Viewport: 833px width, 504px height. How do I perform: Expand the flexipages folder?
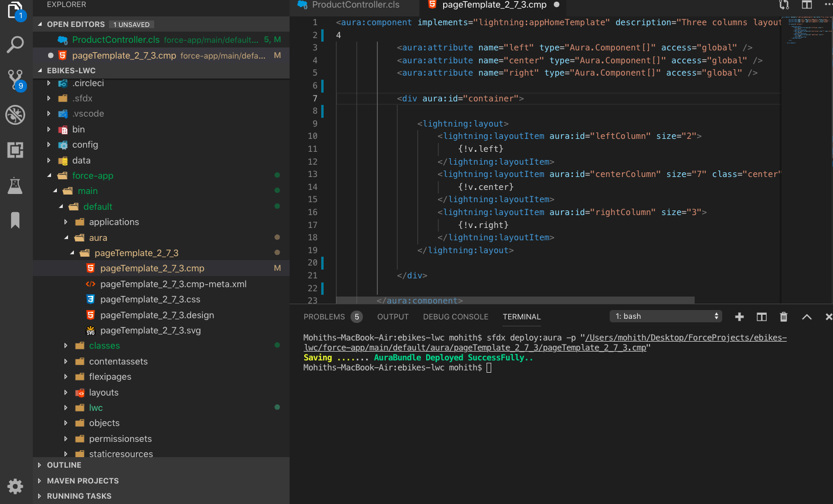[66, 377]
